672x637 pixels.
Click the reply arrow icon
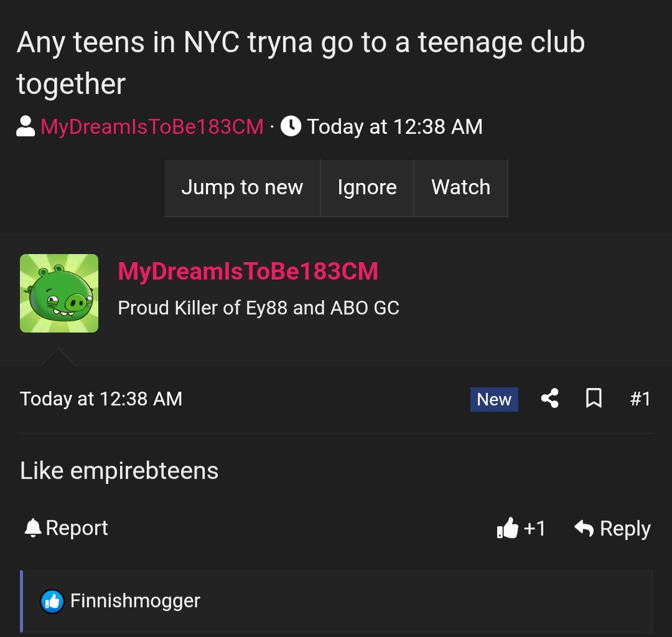click(584, 529)
